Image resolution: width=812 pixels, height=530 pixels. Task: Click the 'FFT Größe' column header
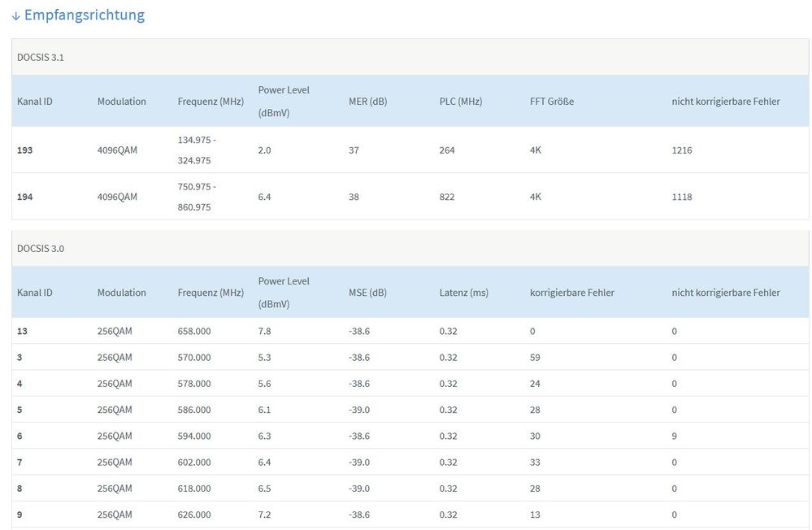pyautogui.click(x=552, y=102)
